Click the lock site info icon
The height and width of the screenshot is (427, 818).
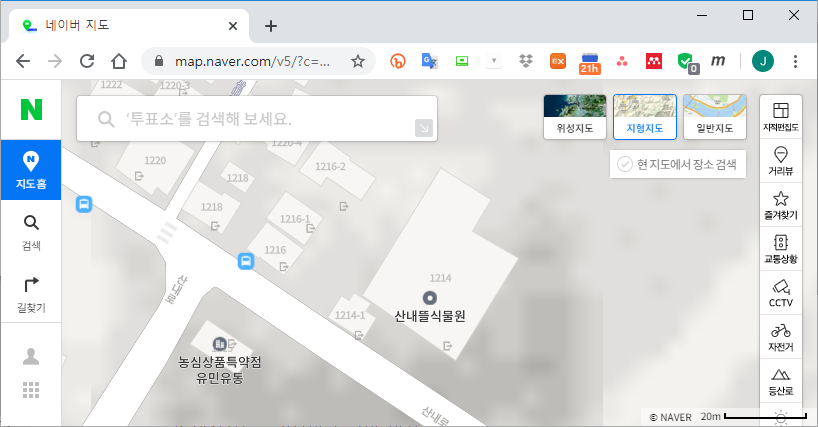click(159, 61)
